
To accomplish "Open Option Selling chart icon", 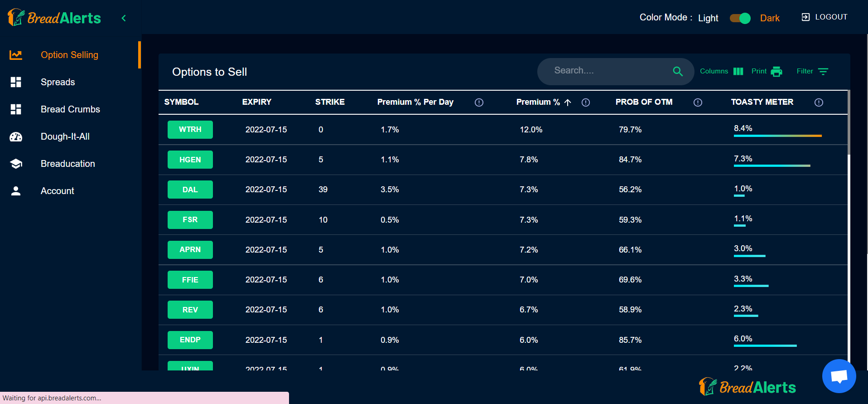I will point(16,55).
